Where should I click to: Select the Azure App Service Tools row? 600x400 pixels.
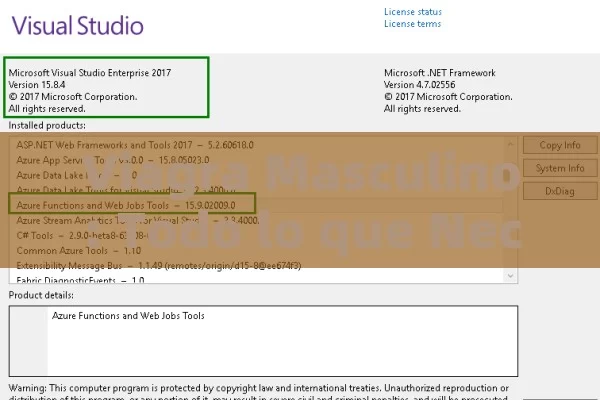point(256,160)
